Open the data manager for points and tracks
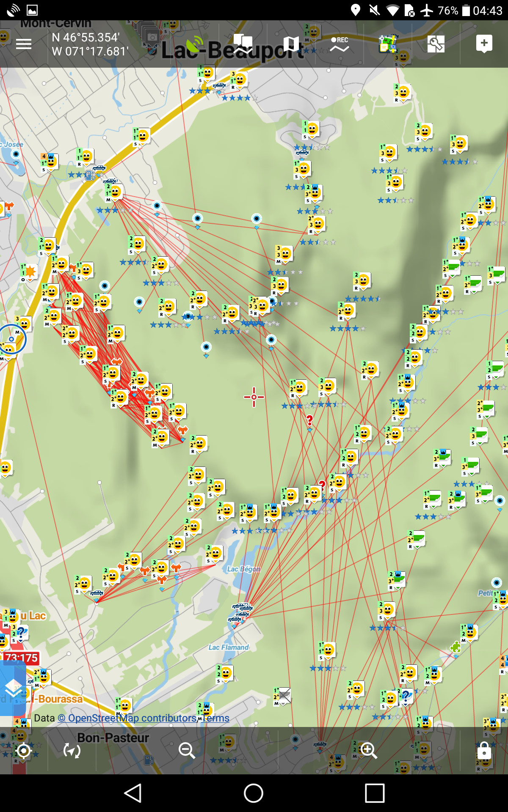This screenshot has height=812, width=508. click(243, 44)
